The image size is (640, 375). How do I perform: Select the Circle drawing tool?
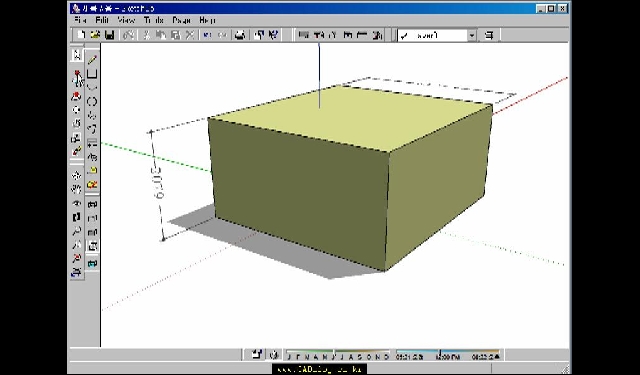93,101
